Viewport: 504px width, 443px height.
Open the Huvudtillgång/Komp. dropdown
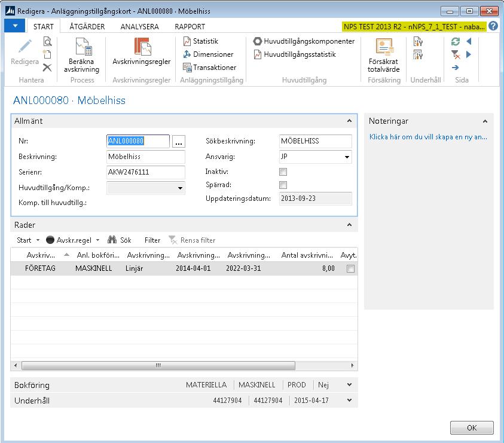(x=181, y=188)
